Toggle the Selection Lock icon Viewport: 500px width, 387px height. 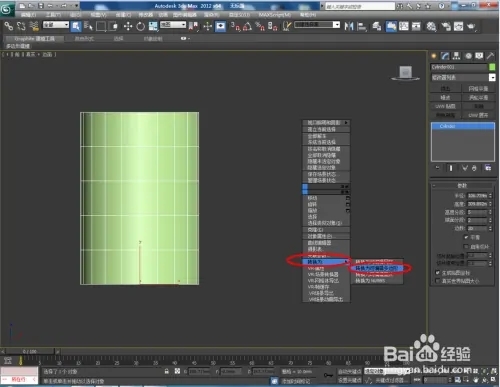click(x=167, y=371)
